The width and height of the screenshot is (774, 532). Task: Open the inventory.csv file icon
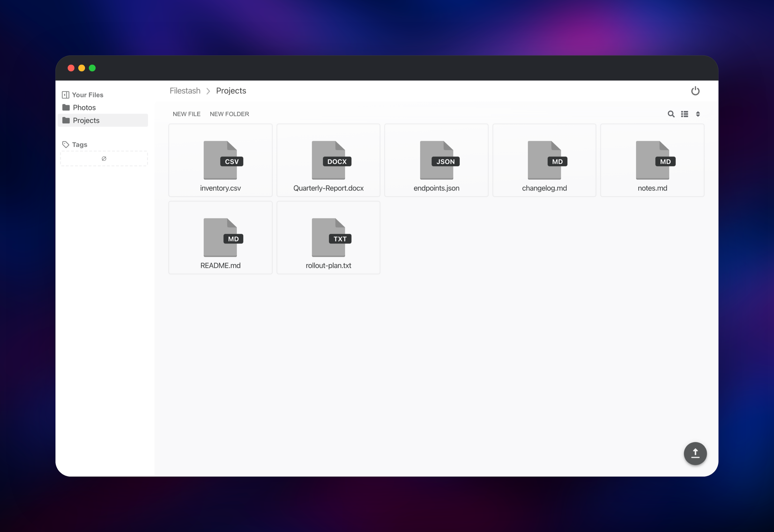click(x=223, y=160)
